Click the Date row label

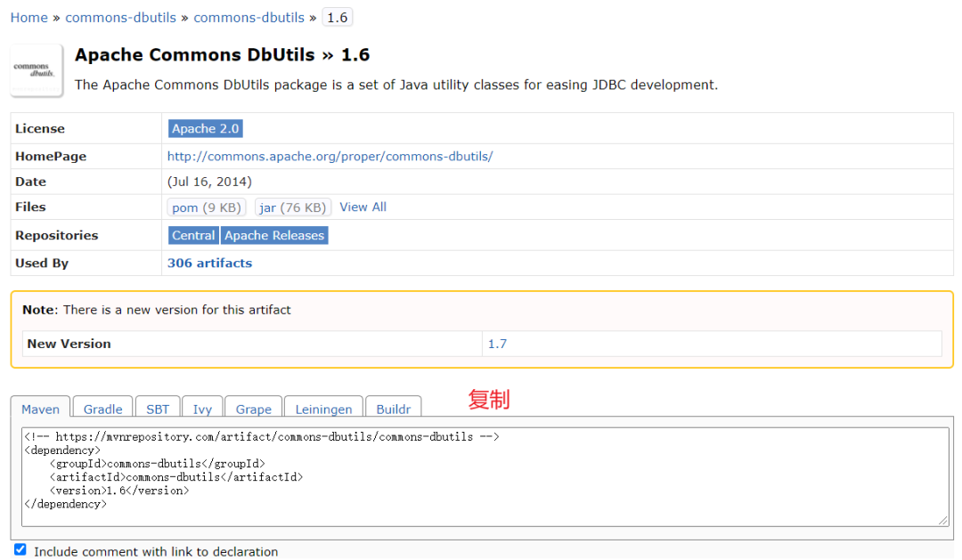click(30, 183)
